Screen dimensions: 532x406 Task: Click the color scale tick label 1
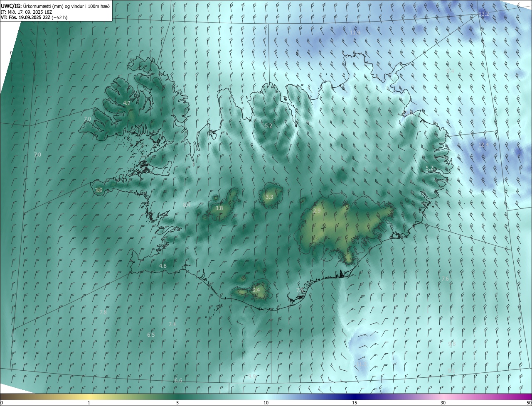89,403
